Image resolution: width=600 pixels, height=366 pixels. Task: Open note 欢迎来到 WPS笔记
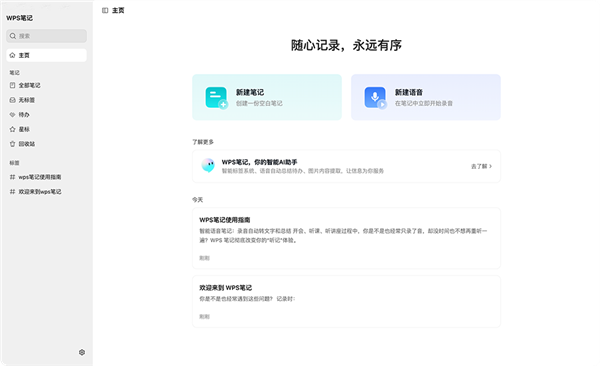[x=346, y=301]
